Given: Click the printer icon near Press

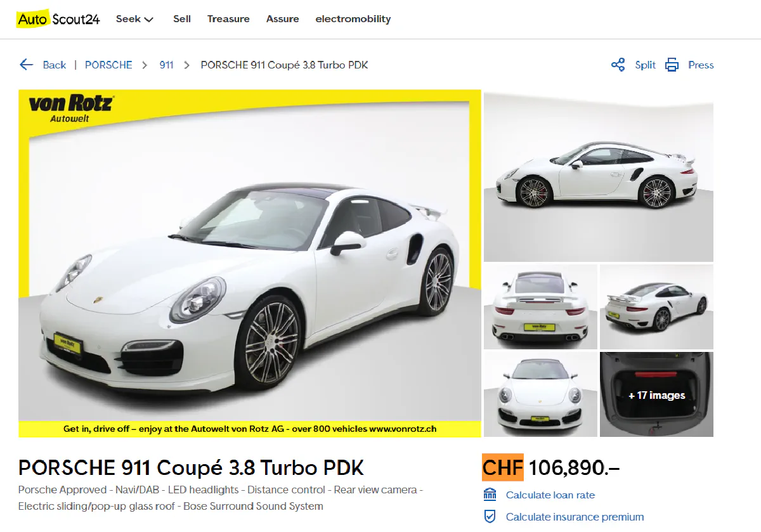Looking at the screenshot, I should [x=671, y=64].
